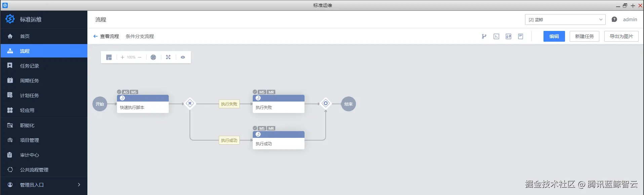This screenshot has height=195, width=644.
Task: Toggle the eye preview icon on canvas toolbar
Action: pos(183,57)
